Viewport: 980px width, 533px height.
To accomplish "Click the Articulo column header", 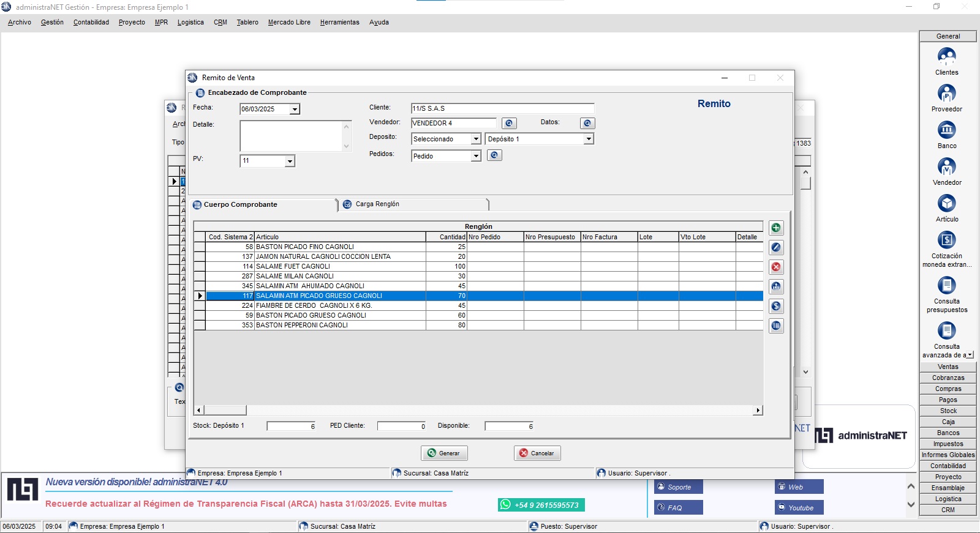I will 340,237.
